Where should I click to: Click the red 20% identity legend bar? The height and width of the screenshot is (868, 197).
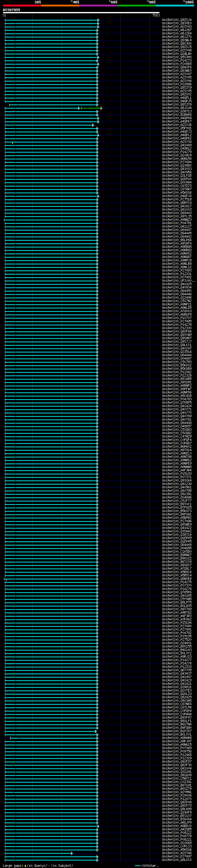pos(22,6)
